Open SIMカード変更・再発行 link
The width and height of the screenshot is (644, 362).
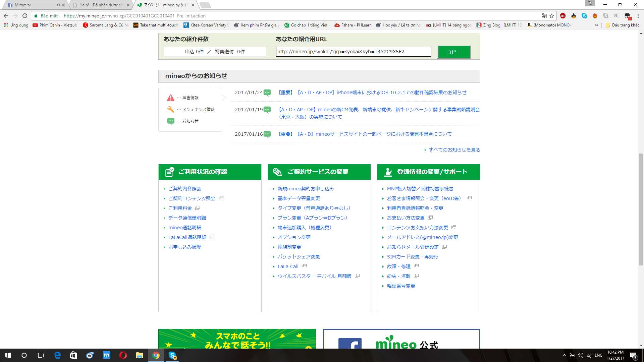click(x=413, y=257)
